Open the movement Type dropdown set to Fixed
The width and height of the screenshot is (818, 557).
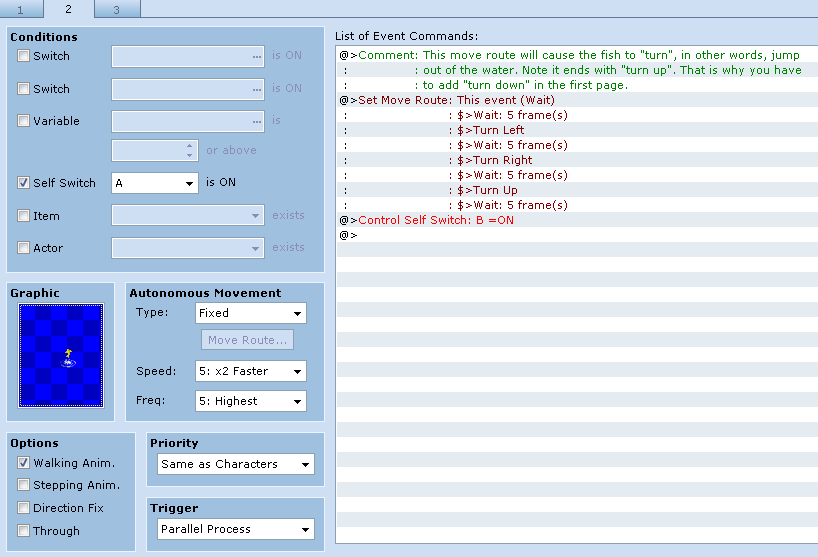click(251, 313)
